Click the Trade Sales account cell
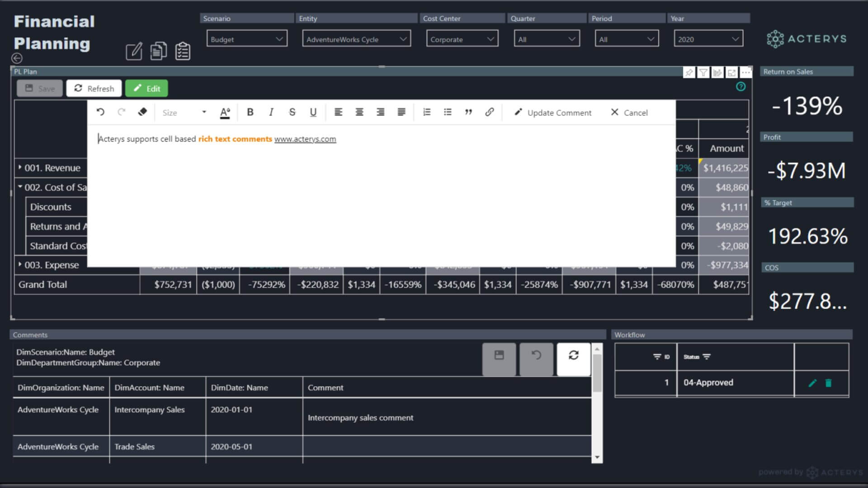Screen dimensions: 868x488 (157, 446)
